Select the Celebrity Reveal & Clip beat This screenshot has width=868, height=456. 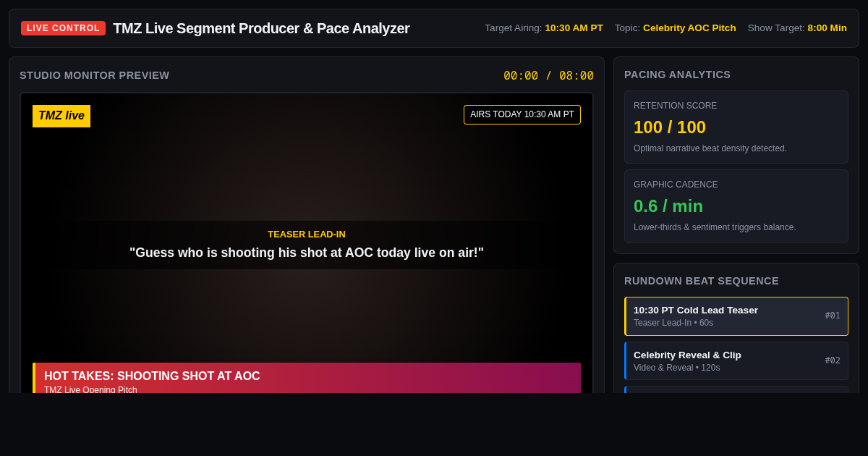[736, 360]
